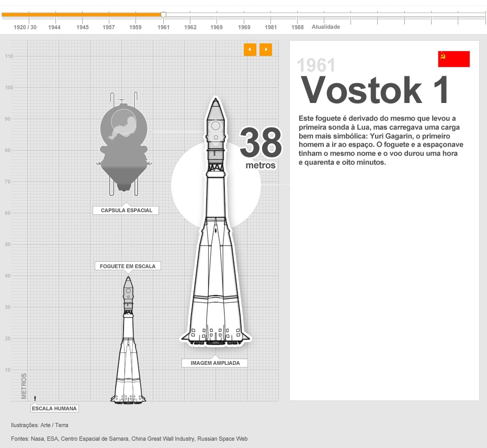Click the IMAGEM AMPLIADA label
The width and height of the screenshot is (487, 448).
pyautogui.click(x=215, y=363)
